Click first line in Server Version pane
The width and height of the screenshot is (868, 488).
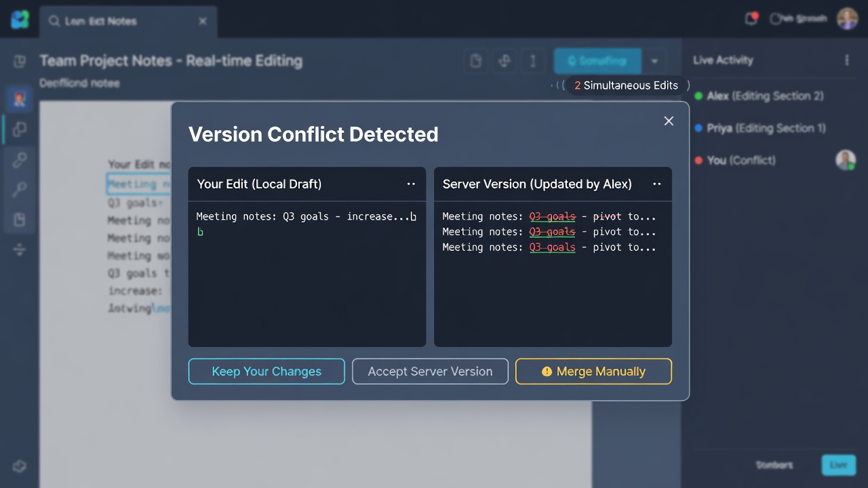click(x=549, y=217)
